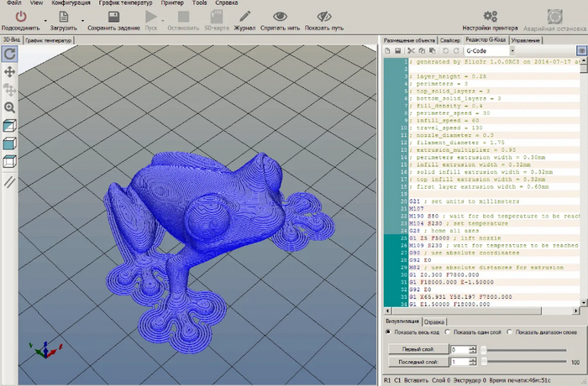Click the Журнал pencil icon
Screen dimensions: 588x386
tap(244, 16)
